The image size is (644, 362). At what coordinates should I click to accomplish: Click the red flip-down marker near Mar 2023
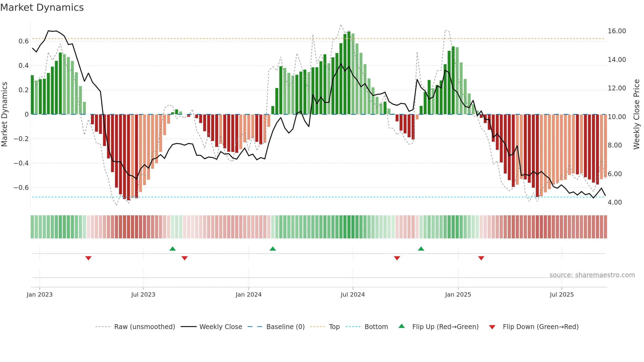click(x=89, y=258)
